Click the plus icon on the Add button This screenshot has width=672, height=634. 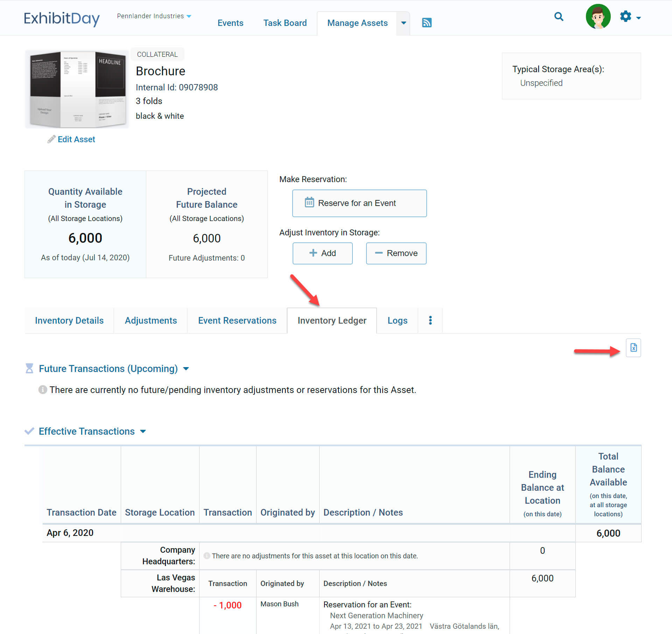tap(313, 253)
